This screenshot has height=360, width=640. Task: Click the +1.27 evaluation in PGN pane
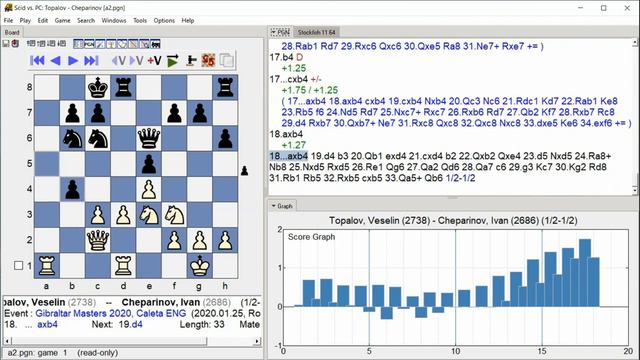point(293,145)
